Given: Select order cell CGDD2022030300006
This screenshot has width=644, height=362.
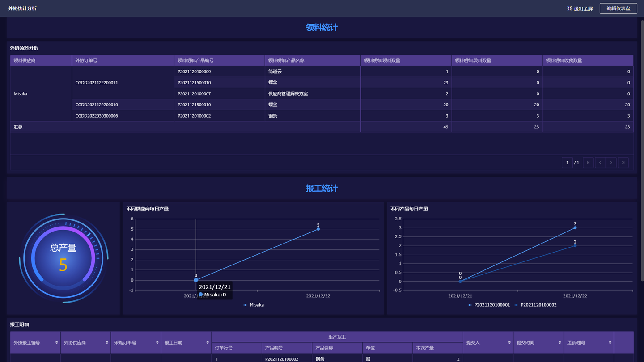Looking at the screenshot, I should point(123,116).
